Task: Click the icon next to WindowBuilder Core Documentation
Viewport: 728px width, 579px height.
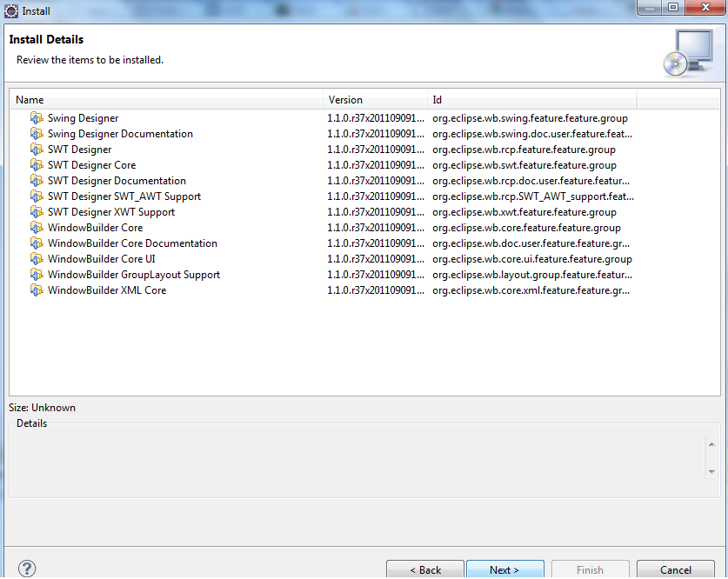Action: click(37, 243)
